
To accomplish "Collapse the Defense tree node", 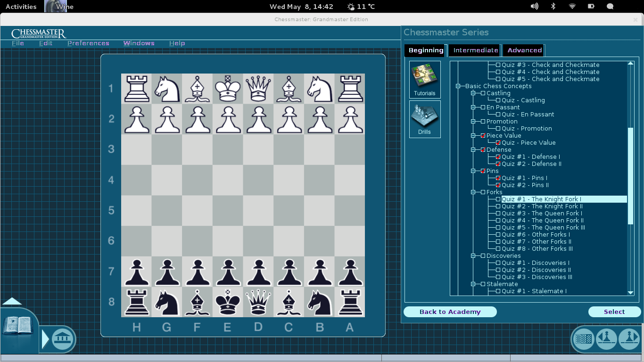I will click(x=473, y=150).
